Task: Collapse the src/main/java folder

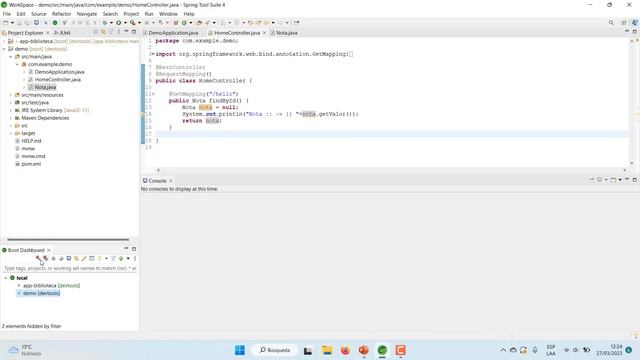Action: [11, 57]
